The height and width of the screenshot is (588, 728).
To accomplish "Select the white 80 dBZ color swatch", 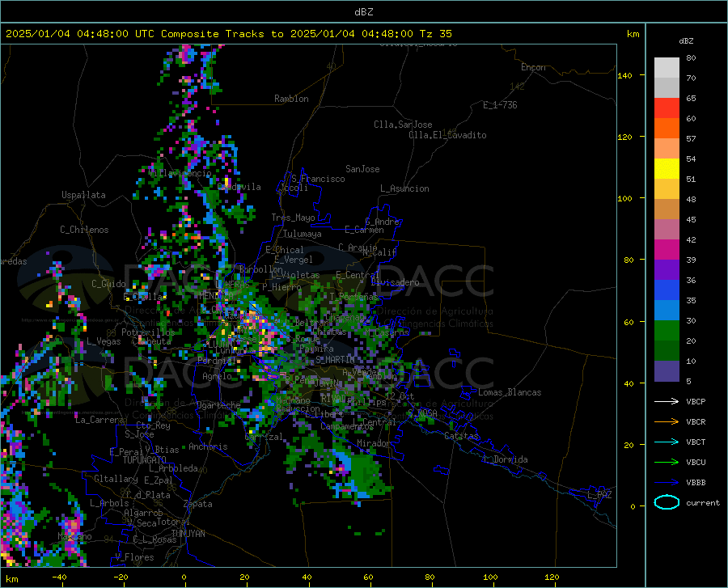I will point(667,68).
